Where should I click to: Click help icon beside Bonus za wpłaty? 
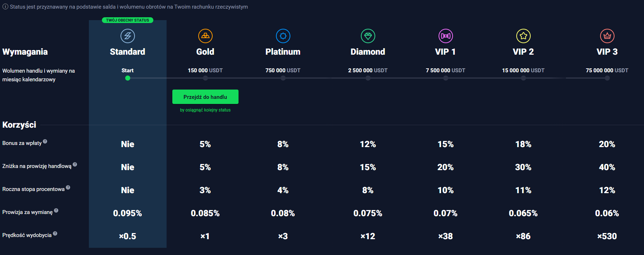point(45,141)
